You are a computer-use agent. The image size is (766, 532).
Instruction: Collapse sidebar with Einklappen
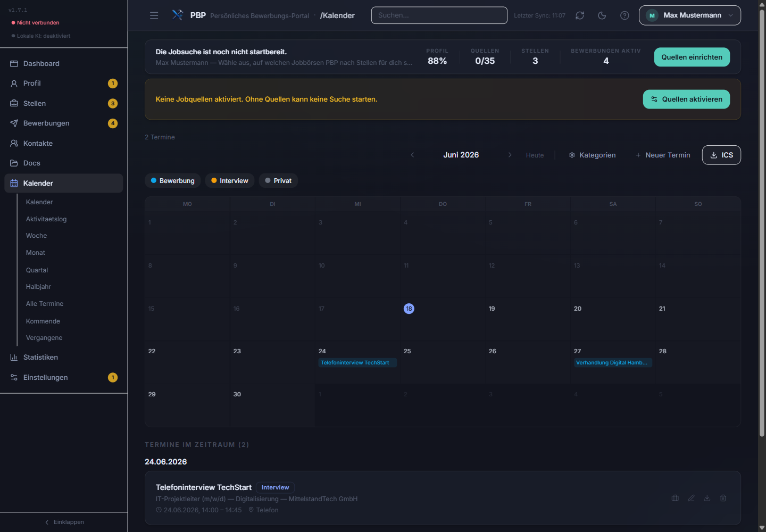[x=64, y=522]
